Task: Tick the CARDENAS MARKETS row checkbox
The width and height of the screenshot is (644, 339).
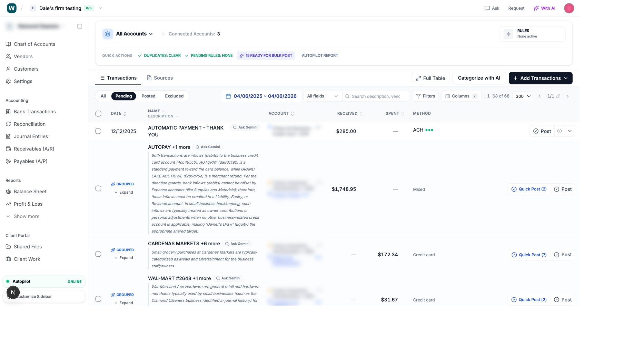Action: [98, 254]
